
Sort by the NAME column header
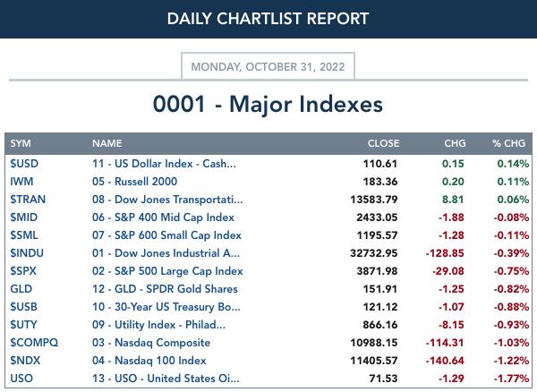coord(107,143)
